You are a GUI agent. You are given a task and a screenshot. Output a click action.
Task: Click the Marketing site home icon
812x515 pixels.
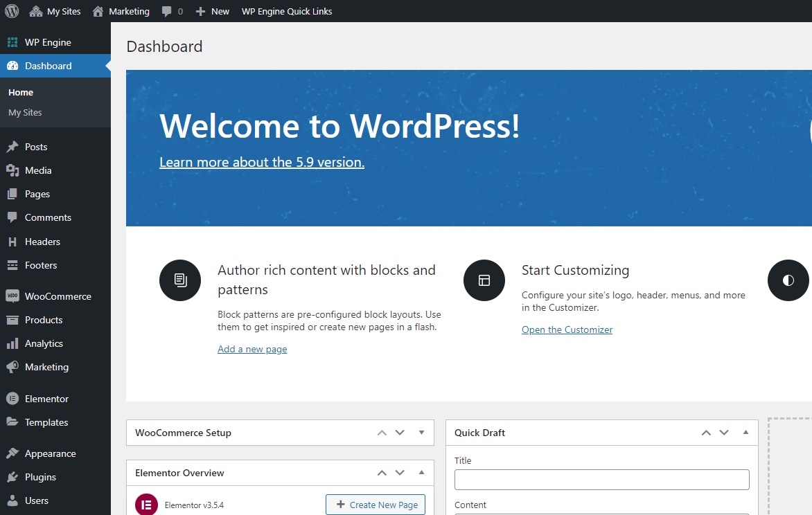tap(98, 11)
